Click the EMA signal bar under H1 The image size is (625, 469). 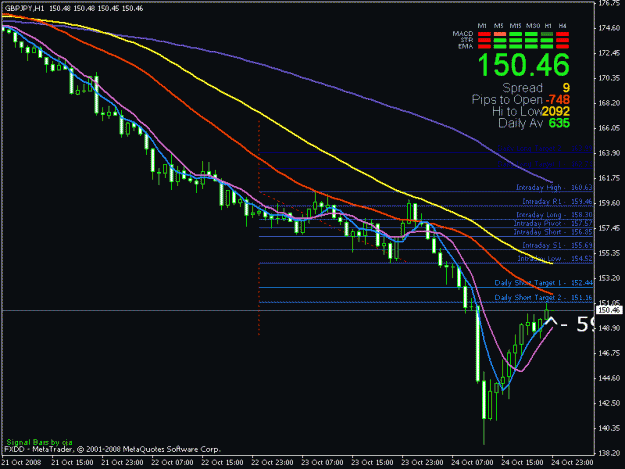(547, 46)
